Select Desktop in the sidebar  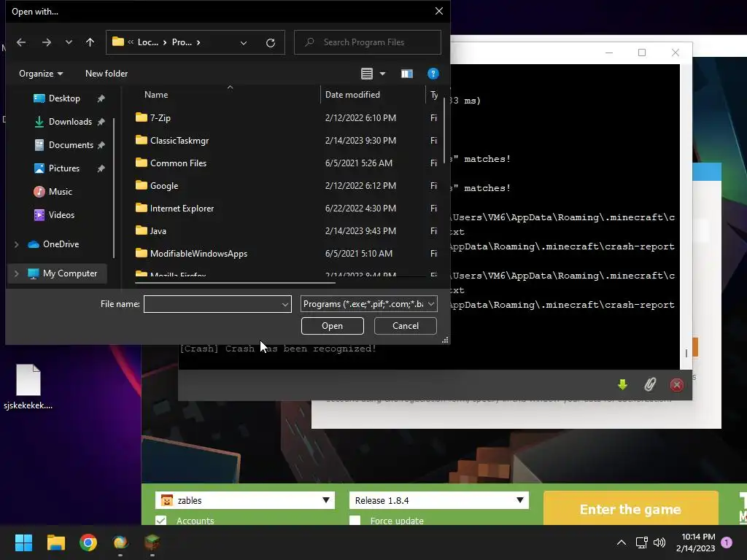click(64, 98)
